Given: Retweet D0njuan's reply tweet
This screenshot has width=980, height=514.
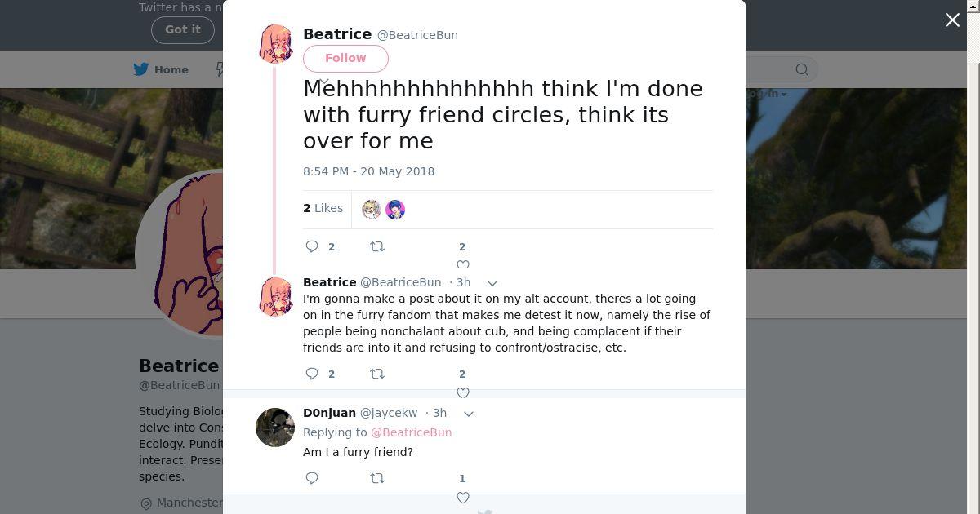Looking at the screenshot, I should pos(377,478).
